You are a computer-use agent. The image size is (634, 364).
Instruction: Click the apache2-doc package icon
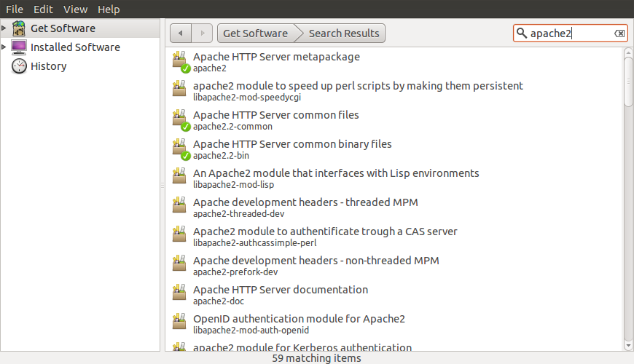point(180,295)
